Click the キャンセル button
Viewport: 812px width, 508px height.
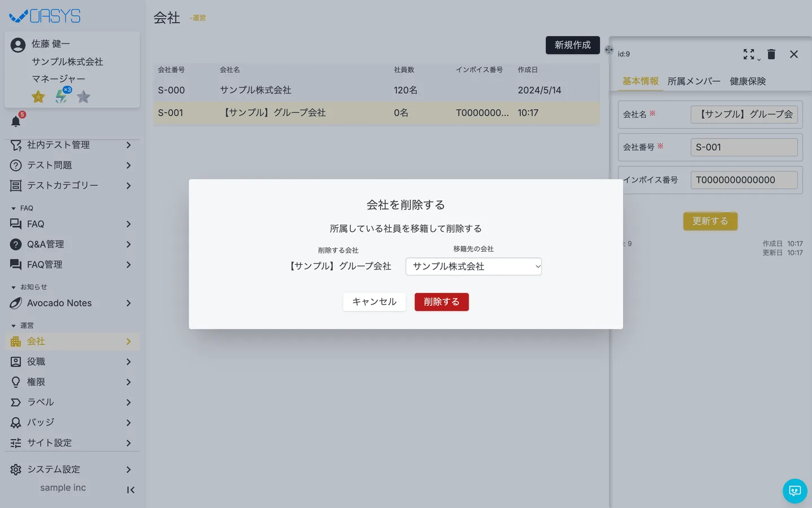tap(374, 302)
